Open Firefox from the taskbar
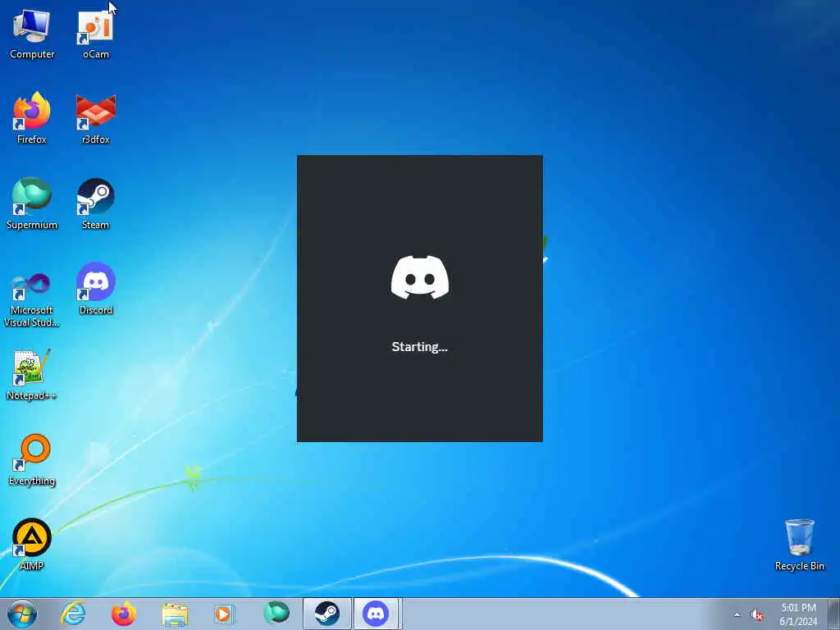Viewport: 840px width, 630px height. click(123, 614)
